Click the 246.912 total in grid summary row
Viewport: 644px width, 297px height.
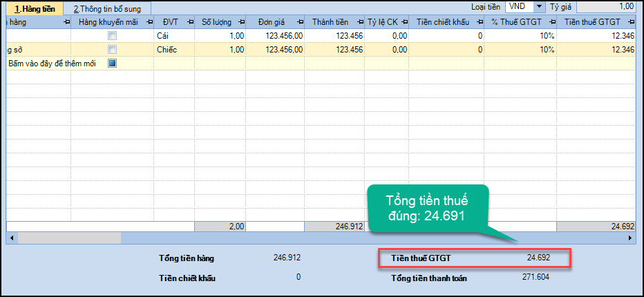coord(334,226)
